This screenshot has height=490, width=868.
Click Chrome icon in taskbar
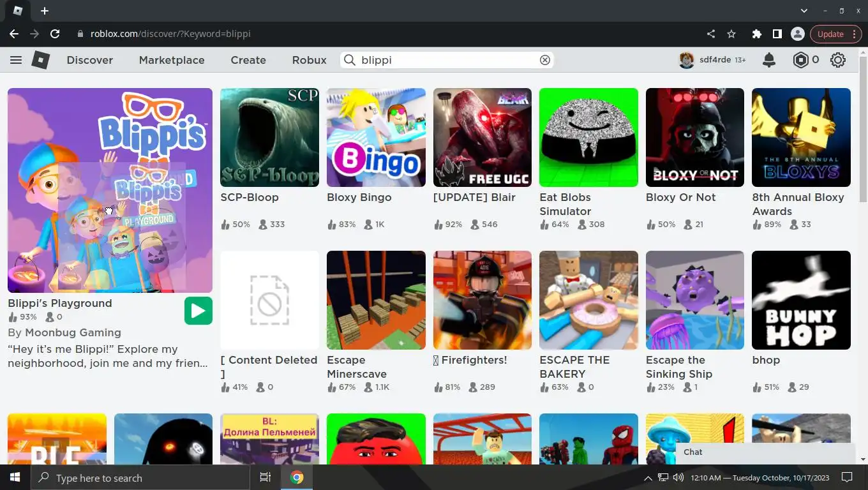click(297, 477)
